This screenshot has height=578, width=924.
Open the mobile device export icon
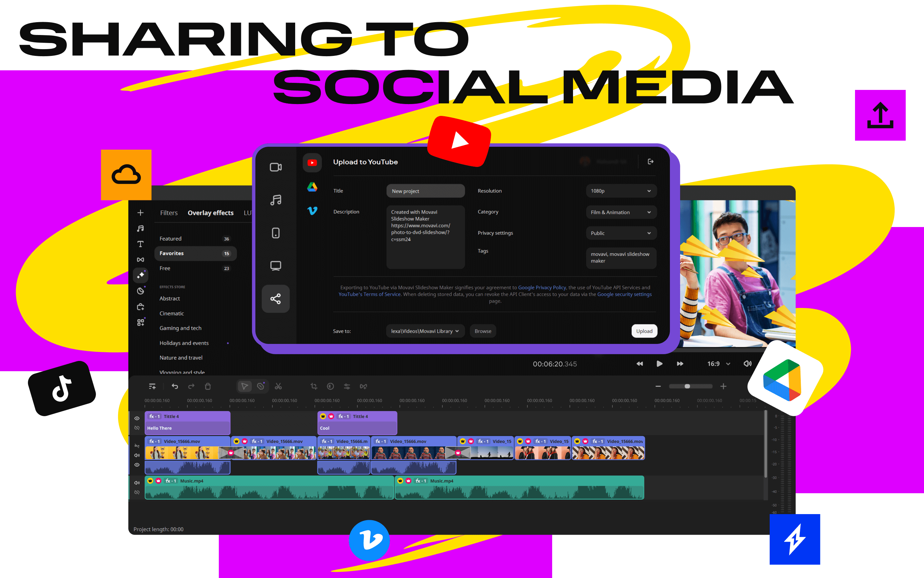click(x=276, y=233)
